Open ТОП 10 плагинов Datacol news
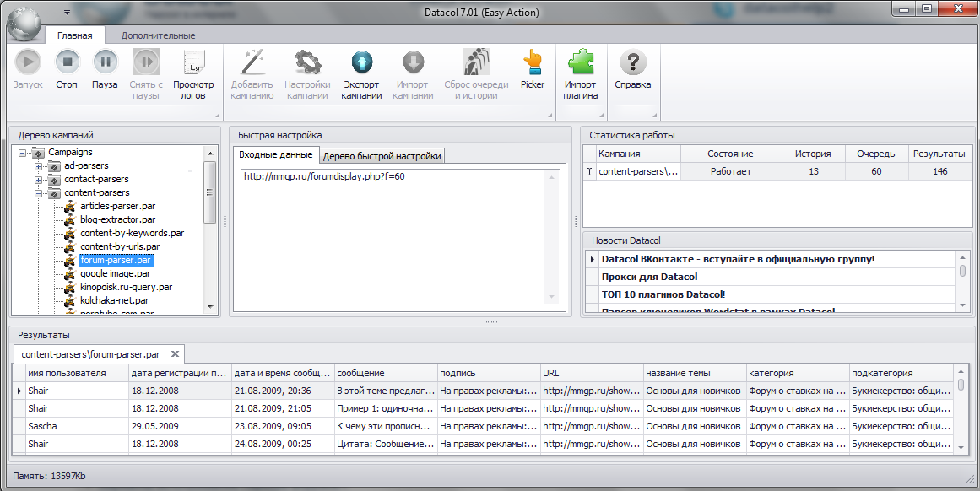The height and width of the screenshot is (491, 980). tap(663, 294)
